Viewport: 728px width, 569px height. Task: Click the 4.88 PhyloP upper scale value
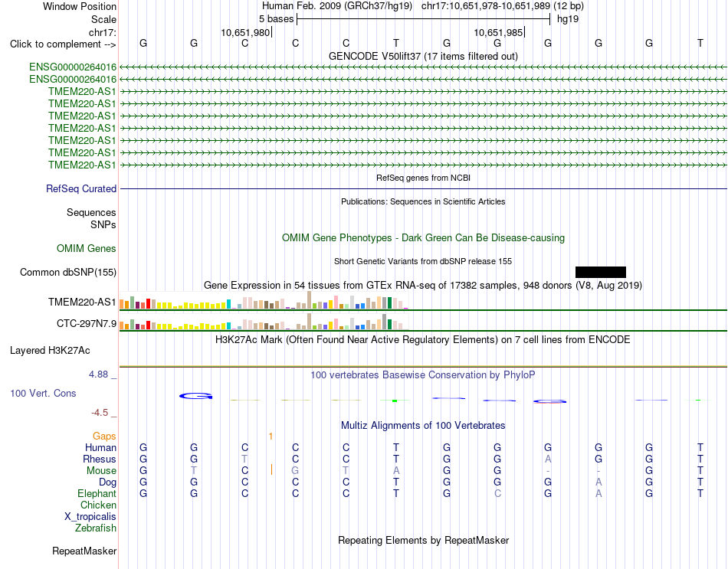tap(98, 374)
